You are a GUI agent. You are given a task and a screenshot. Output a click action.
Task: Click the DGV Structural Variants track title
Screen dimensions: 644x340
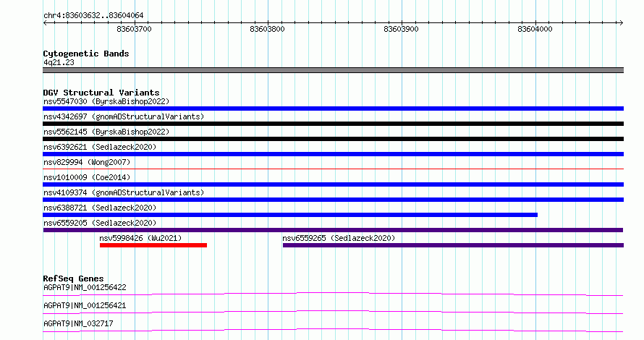coord(101,93)
